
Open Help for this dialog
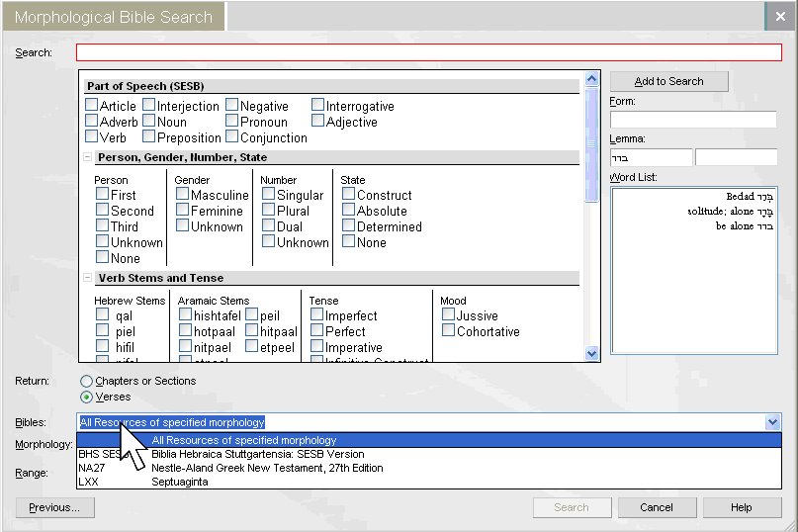(x=742, y=507)
